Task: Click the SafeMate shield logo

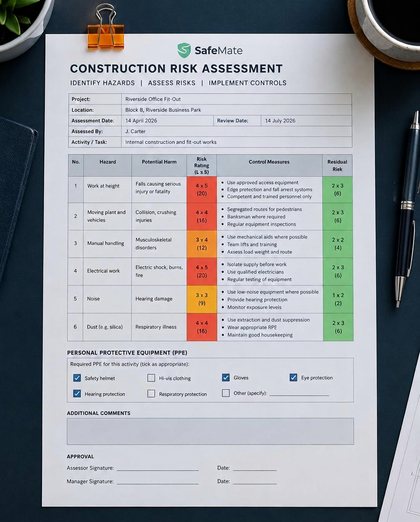Action: pos(184,50)
